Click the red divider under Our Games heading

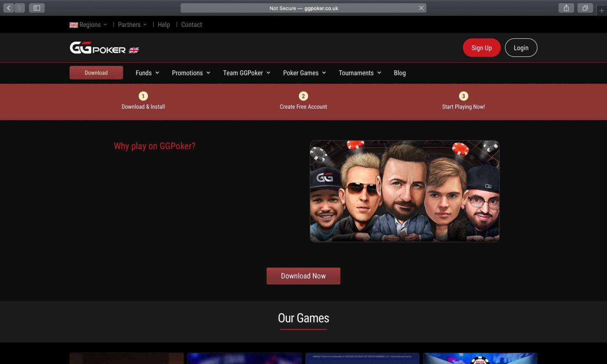(x=303, y=330)
